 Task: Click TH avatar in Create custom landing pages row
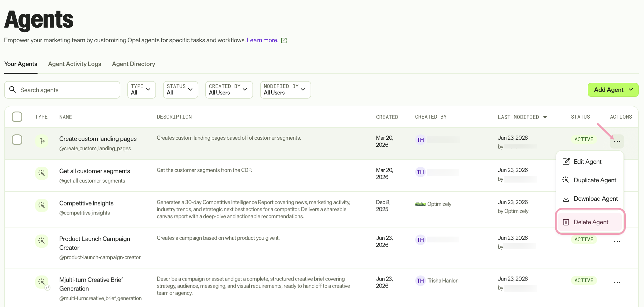pos(420,140)
